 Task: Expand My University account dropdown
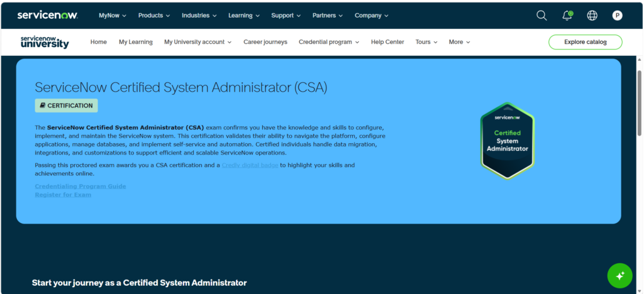[198, 42]
